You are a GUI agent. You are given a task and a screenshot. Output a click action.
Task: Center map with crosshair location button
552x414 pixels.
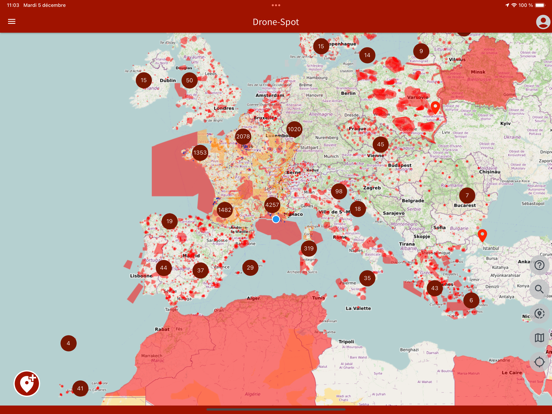539,362
